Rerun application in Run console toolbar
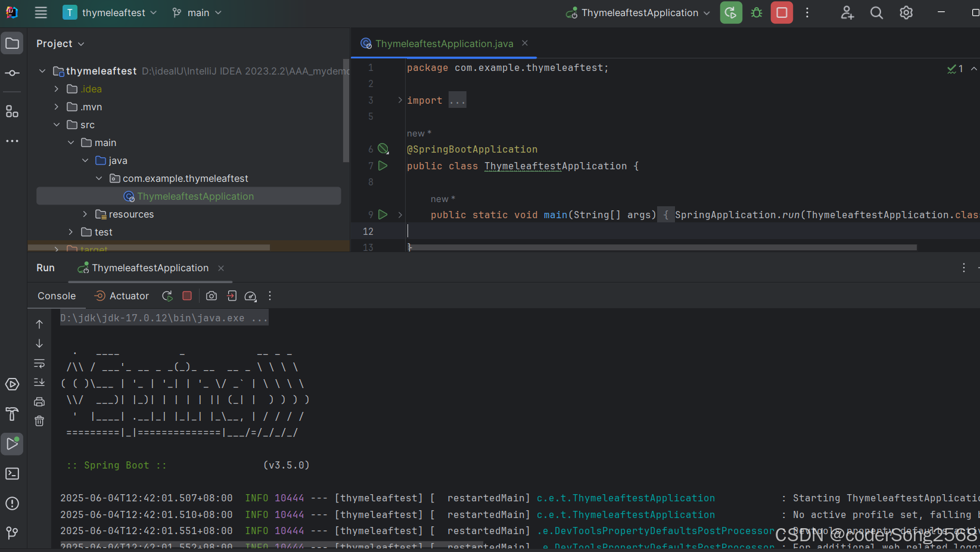This screenshot has width=980, height=552. pos(167,296)
